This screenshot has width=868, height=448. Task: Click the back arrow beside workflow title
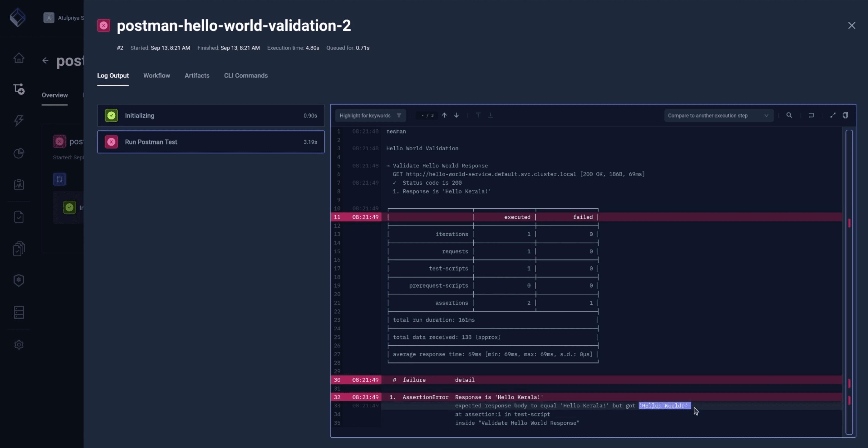click(x=45, y=61)
